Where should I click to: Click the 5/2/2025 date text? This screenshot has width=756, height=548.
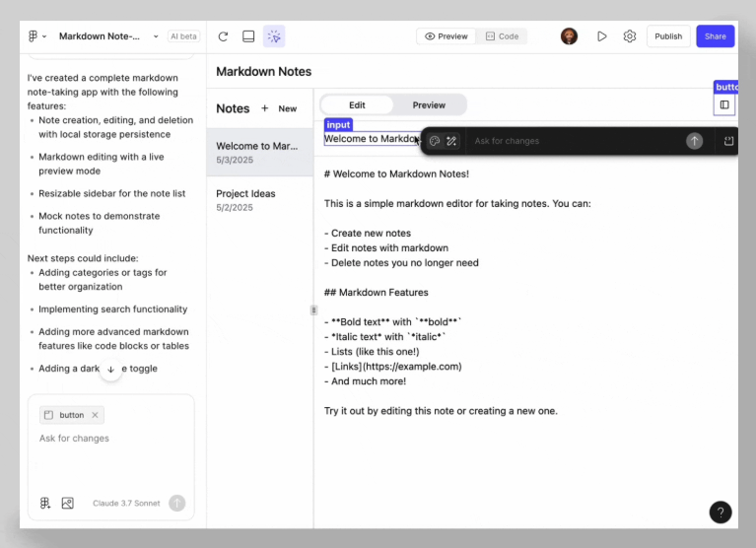pyautogui.click(x=235, y=208)
